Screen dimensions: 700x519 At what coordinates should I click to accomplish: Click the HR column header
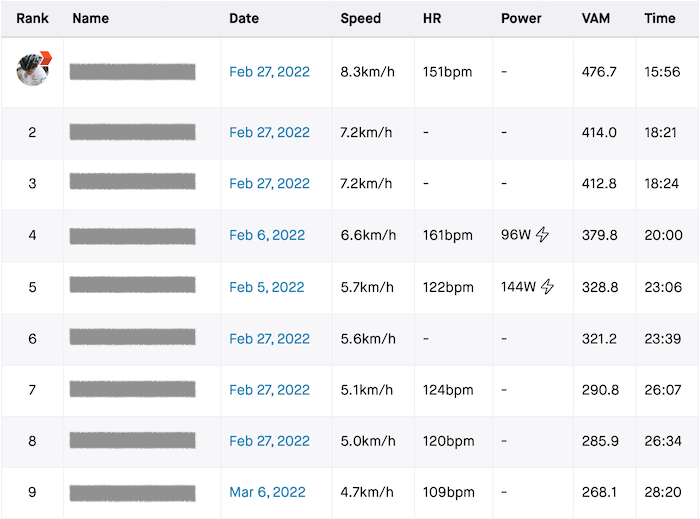click(x=433, y=19)
